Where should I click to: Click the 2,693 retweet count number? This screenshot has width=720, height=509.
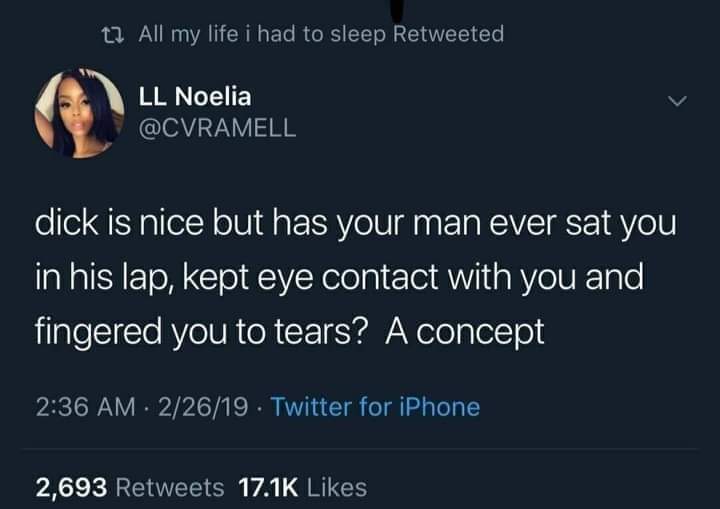pyautogui.click(x=73, y=488)
